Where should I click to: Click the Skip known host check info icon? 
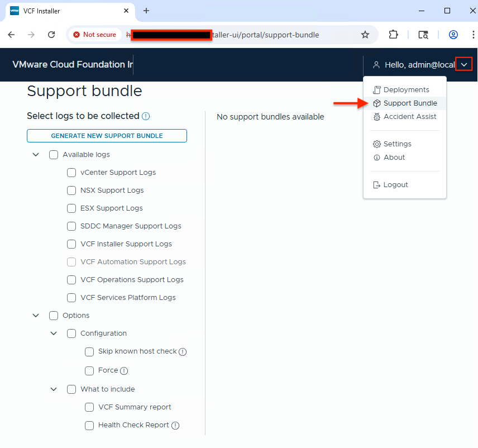coord(183,352)
